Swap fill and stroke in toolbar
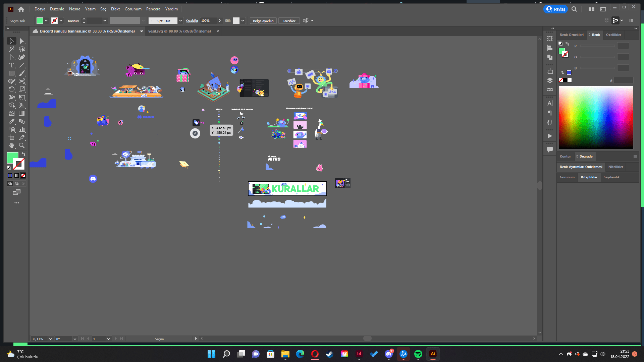This screenshot has width=644, height=362. point(23,154)
